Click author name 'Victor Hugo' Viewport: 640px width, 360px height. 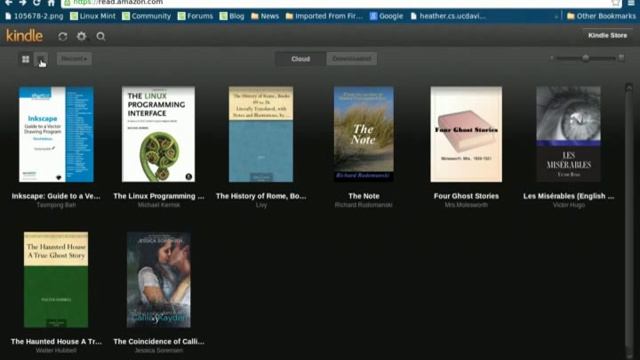pyautogui.click(x=569, y=205)
